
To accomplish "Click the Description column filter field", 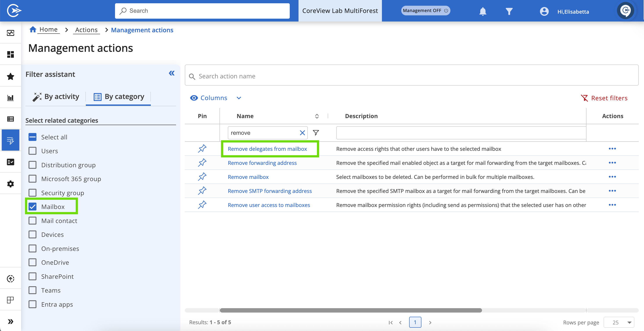I will click(461, 133).
